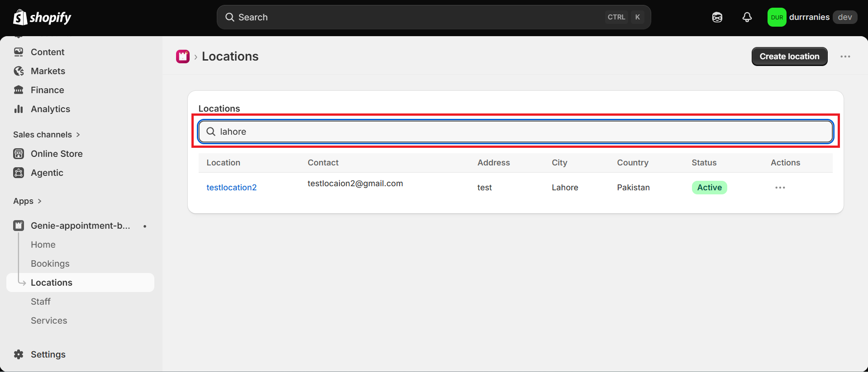868x372 pixels.
Task: Click the Shopify logo
Action: pyautogui.click(x=42, y=17)
